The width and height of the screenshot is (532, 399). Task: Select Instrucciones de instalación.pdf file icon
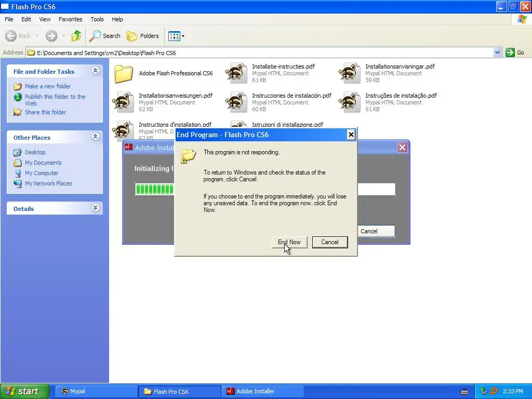point(236,102)
